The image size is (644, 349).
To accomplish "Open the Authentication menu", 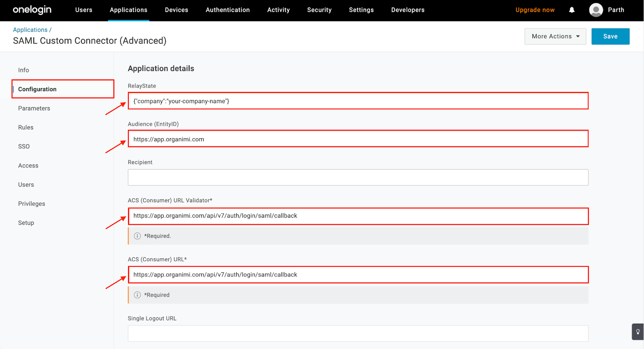I will [227, 10].
